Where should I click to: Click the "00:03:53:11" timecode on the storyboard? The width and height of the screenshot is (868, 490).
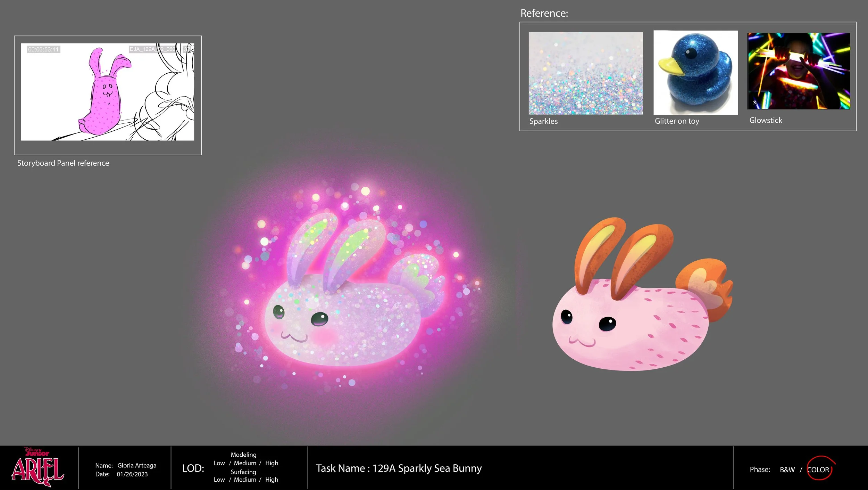(43, 49)
